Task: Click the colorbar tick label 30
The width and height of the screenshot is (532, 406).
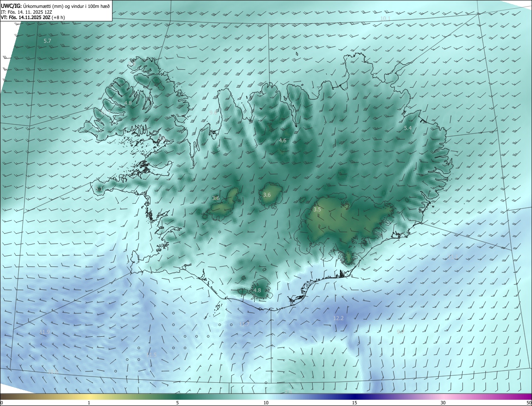Action: click(443, 403)
